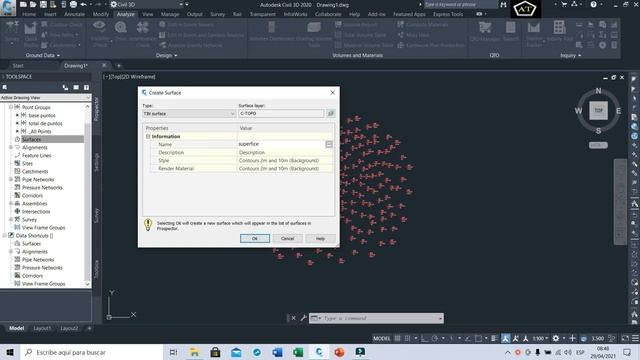Viewport: 640px width, 360px height.
Task: Collapse the Information section in Create Surface
Action: coord(148,136)
